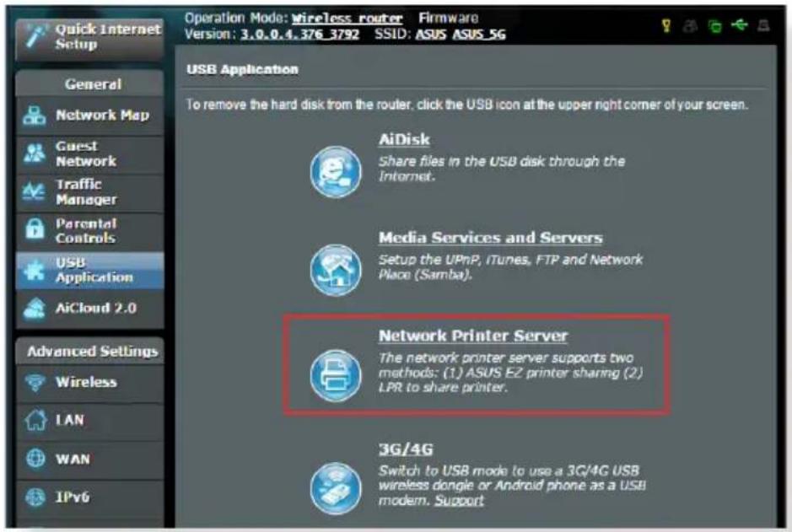Click the Quick Internet Setup wand icon
The image size is (792, 532).
pyautogui.click(x=35, y=36)
